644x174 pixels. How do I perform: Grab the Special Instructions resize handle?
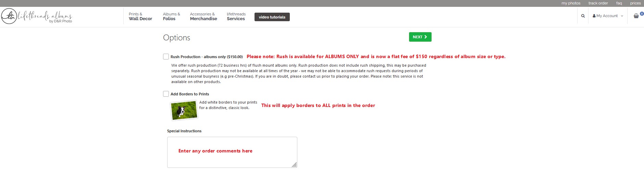(x=294, y=165)
